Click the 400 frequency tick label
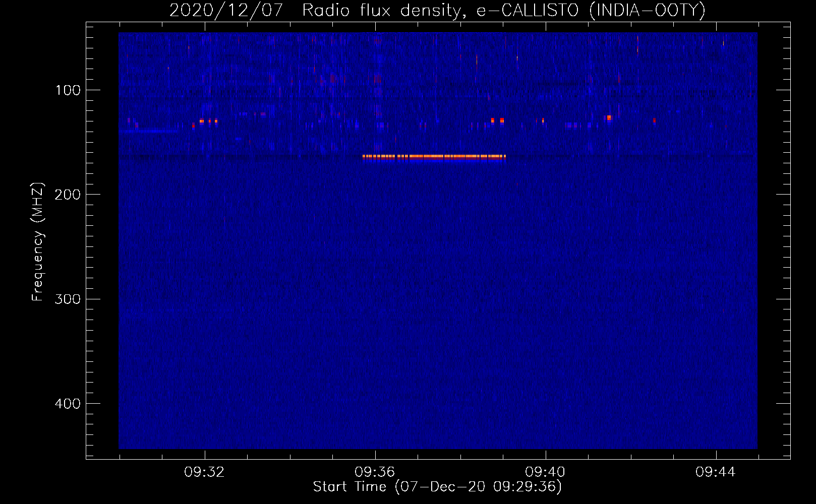Viewport: 816px width, 504px height. coord(68,404)
